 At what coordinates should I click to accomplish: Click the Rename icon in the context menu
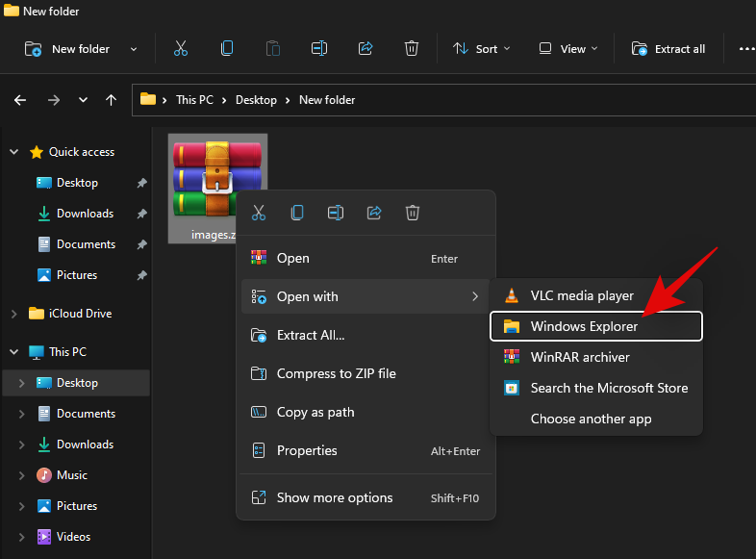click(x=336, y=213)
